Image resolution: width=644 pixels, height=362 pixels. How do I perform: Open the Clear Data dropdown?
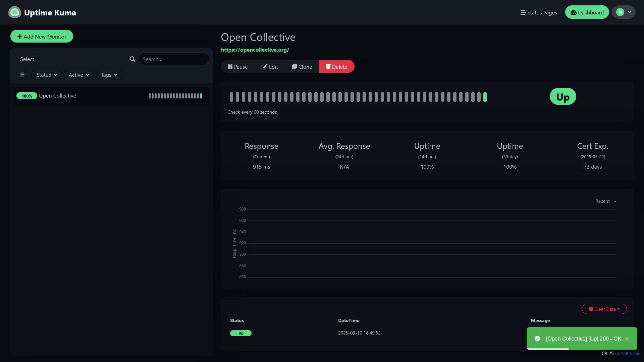click(x=604, y=309)
